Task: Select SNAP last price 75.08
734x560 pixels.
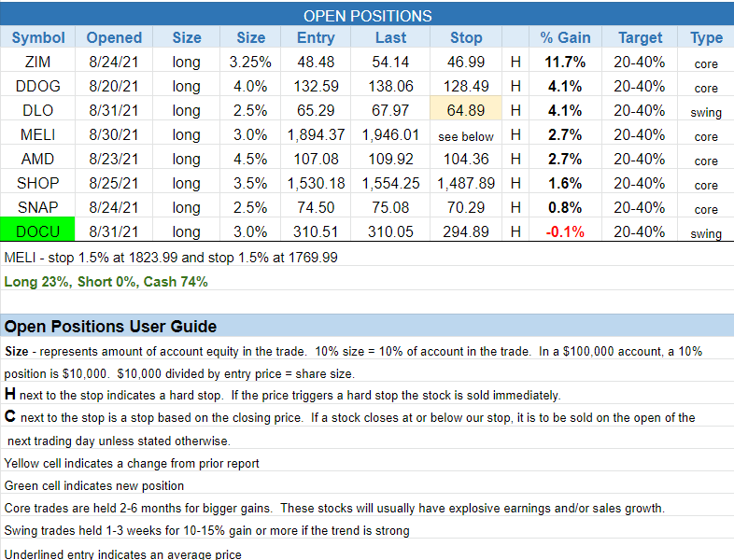Action: tap(390, 208)
